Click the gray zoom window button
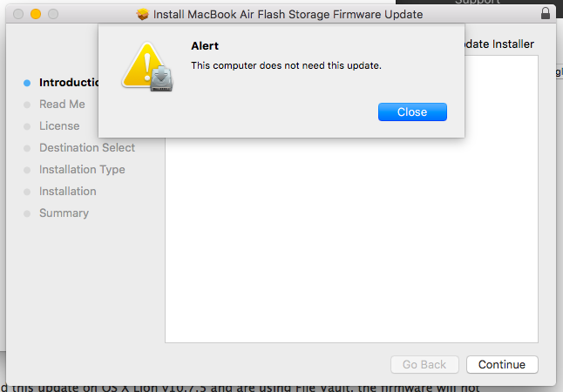563x392 pixels. point(52,15)
